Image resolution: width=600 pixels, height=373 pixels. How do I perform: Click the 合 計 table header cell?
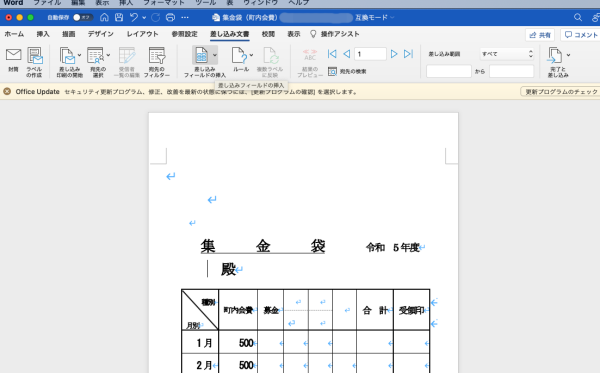point(375,310)
